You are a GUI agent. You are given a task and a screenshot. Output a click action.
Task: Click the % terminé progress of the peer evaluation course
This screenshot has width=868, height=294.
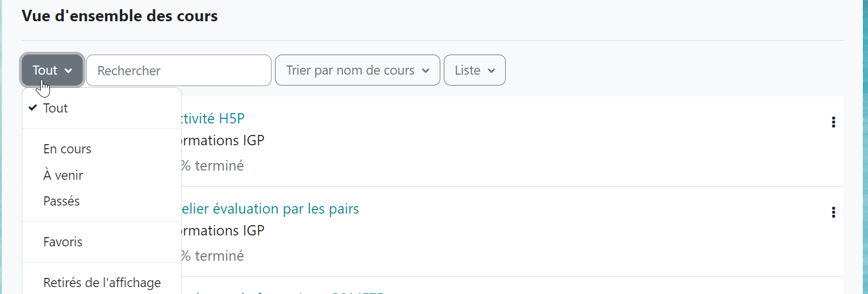[212, 256]
